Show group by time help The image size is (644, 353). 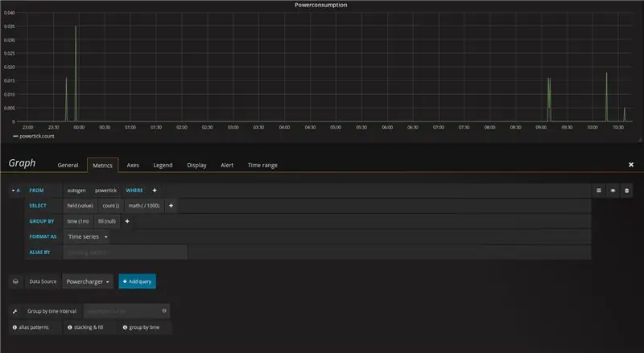[142, 327]
